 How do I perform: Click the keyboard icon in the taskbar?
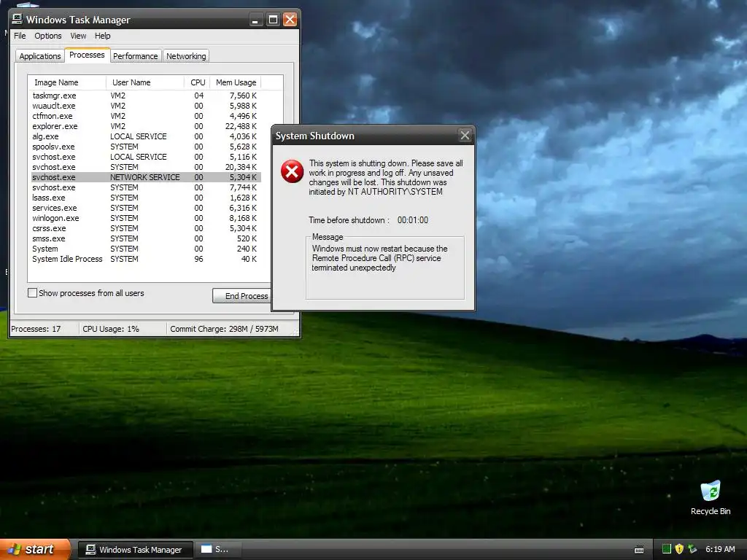[x=639, y=550]
